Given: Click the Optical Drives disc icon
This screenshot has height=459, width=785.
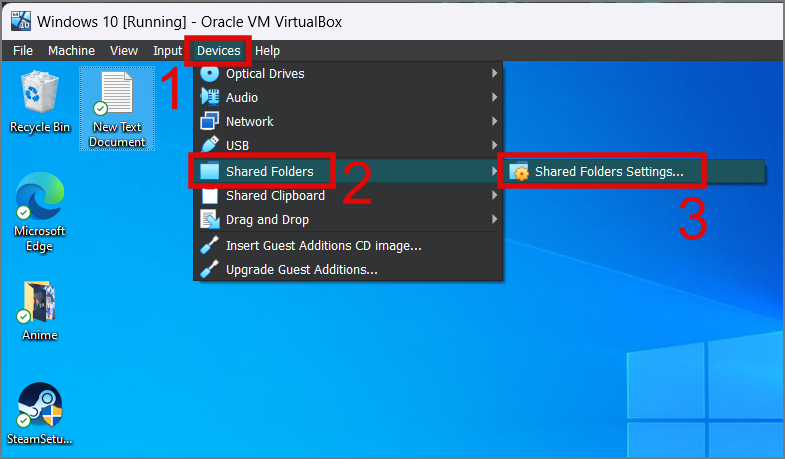Looking at the screenshot, I should (x=210, y=73).
